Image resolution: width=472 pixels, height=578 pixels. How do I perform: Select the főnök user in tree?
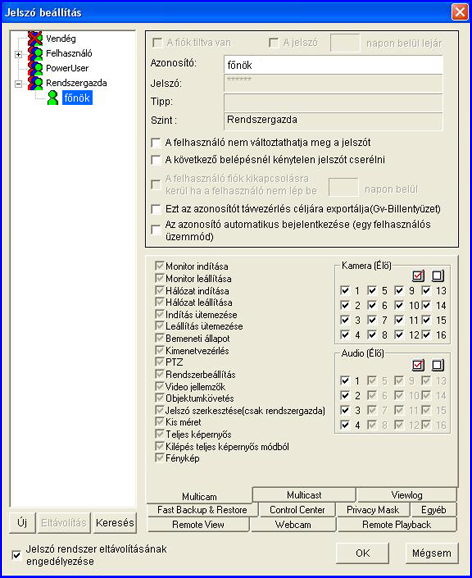click(x=77, y=98)
